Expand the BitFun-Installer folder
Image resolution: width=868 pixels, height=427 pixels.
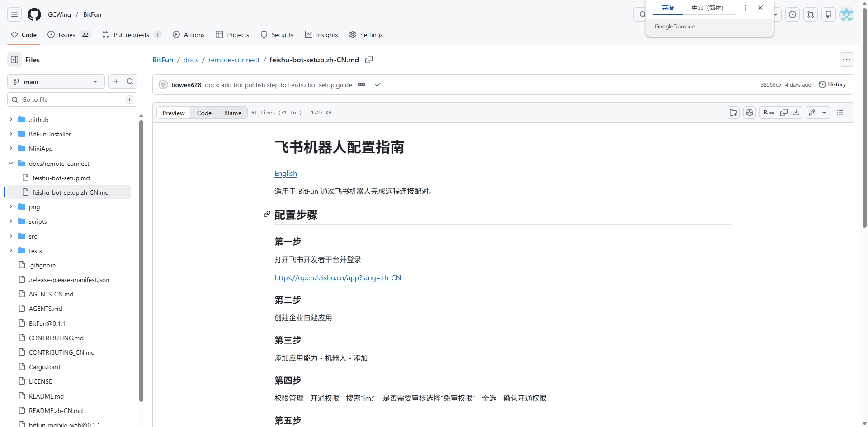point(11,134)
